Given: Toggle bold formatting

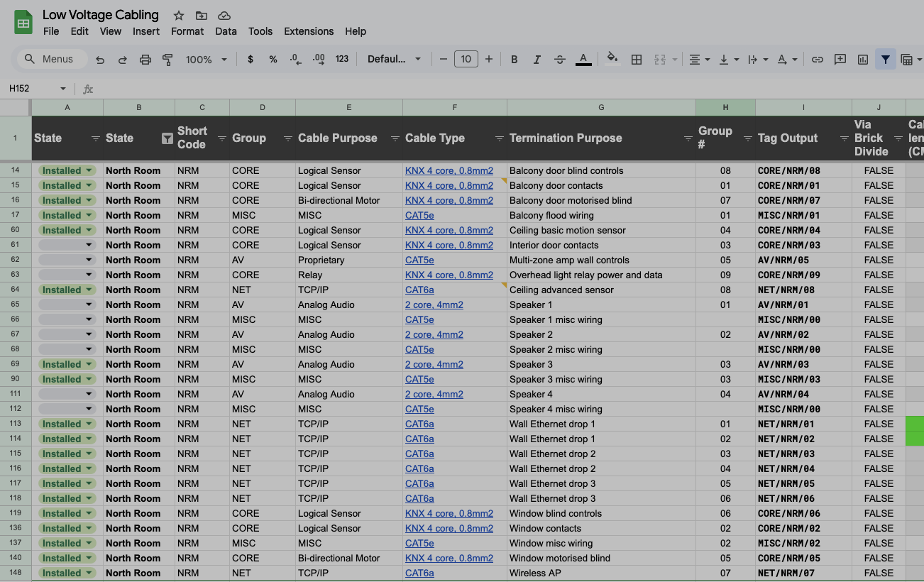Looking at the screenshot, I should [515, 60].
